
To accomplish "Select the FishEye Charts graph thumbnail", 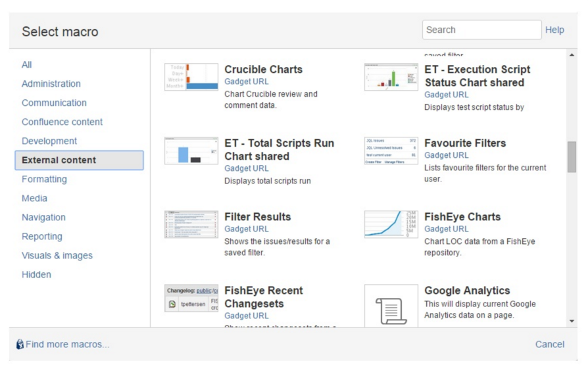I will click(x=391, y=224).
